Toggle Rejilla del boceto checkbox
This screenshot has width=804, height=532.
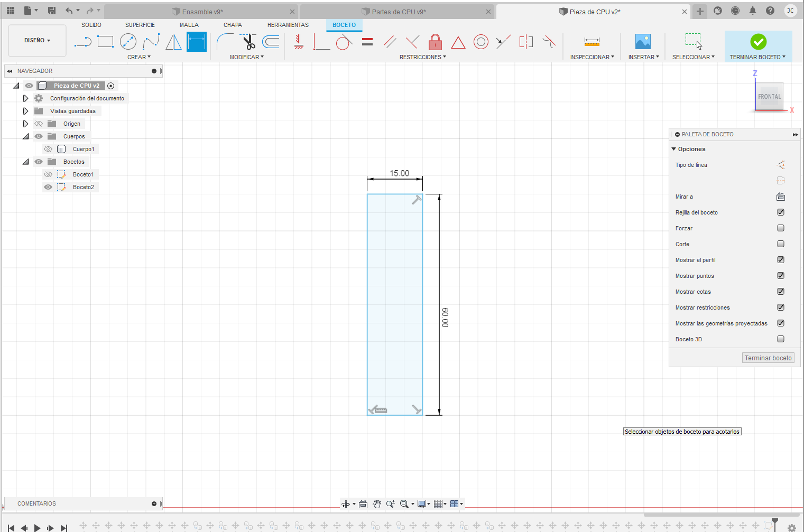tap(781, 212)
